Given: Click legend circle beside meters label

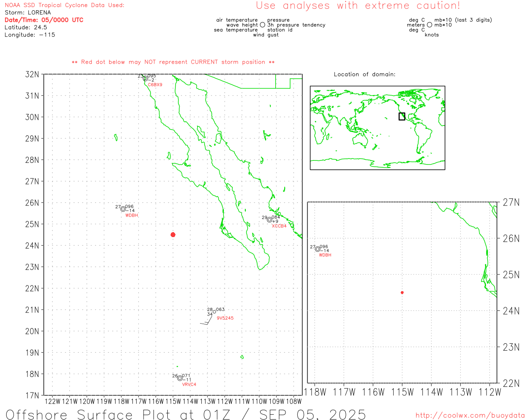Looking at the screenshot, I should 429,25.
